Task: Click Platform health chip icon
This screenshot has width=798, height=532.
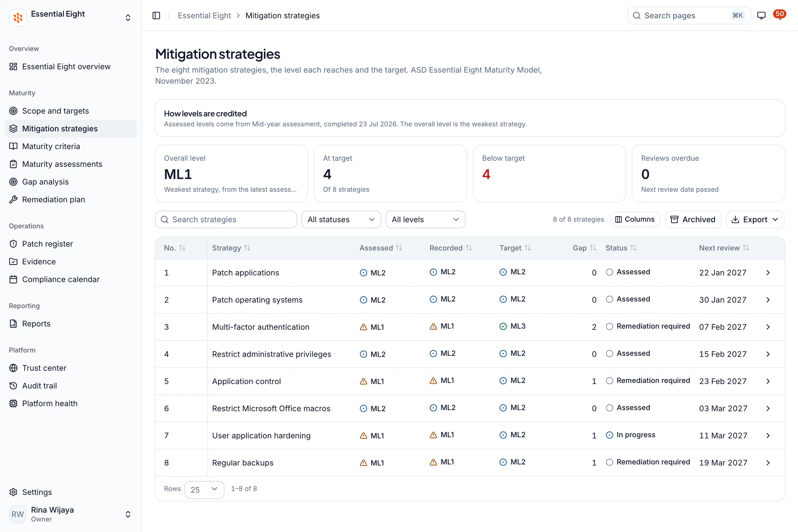Action: click(13, 403)
